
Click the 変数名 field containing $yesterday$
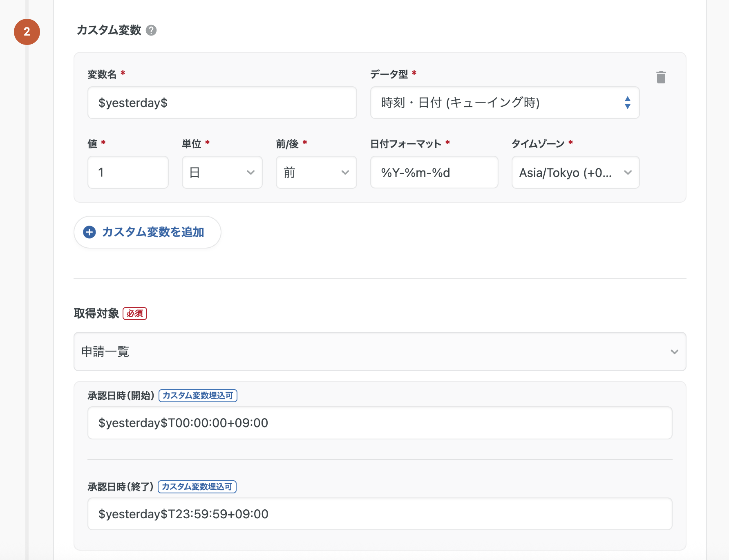(x=222, y=103)
